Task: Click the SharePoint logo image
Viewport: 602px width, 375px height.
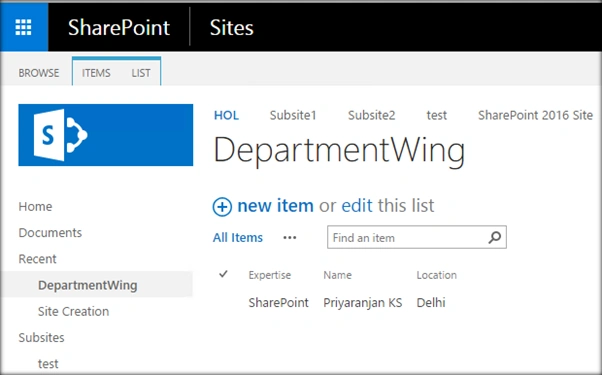Action: click(106, 135)
